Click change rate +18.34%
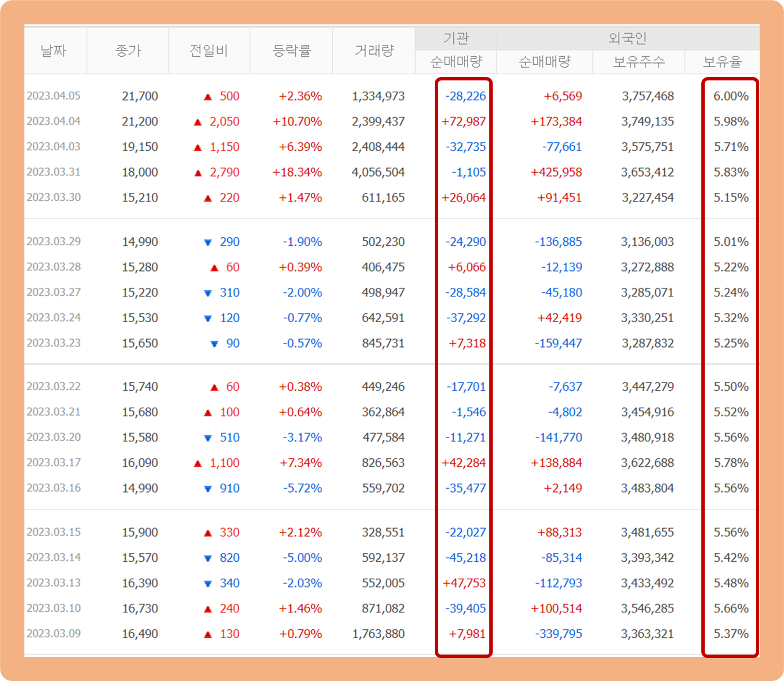Screen dimensions: 784x681 (x=297, y=172)
